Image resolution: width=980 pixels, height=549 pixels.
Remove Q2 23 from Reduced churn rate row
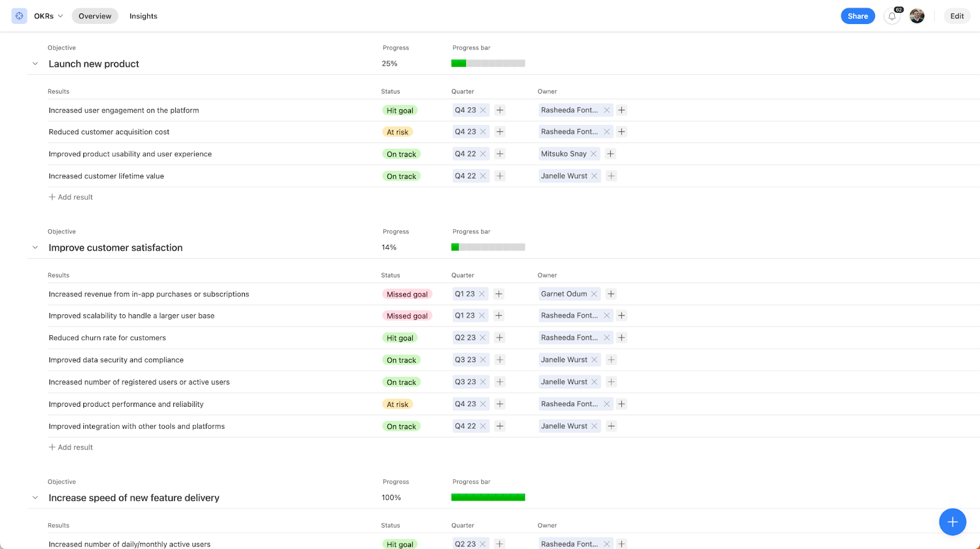483,338
